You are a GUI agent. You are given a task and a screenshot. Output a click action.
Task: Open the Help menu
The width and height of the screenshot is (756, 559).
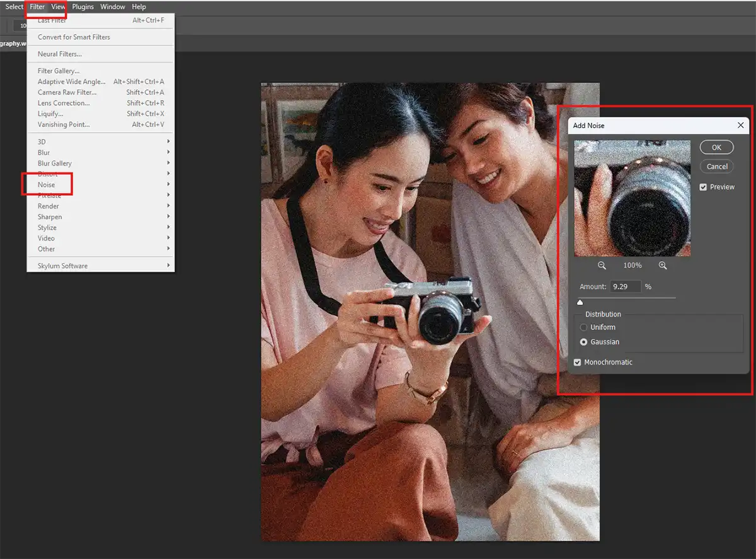(139, 7)
